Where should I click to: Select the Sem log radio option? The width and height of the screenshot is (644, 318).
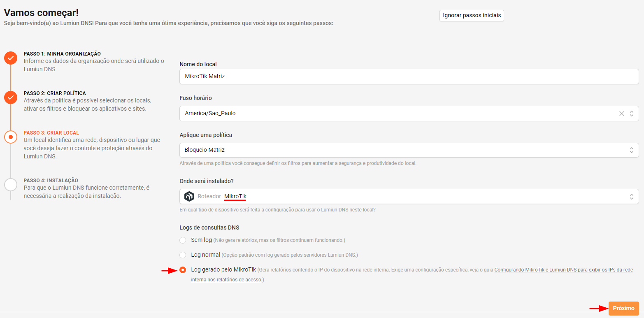pyautogui.click(x=183, y=240)
